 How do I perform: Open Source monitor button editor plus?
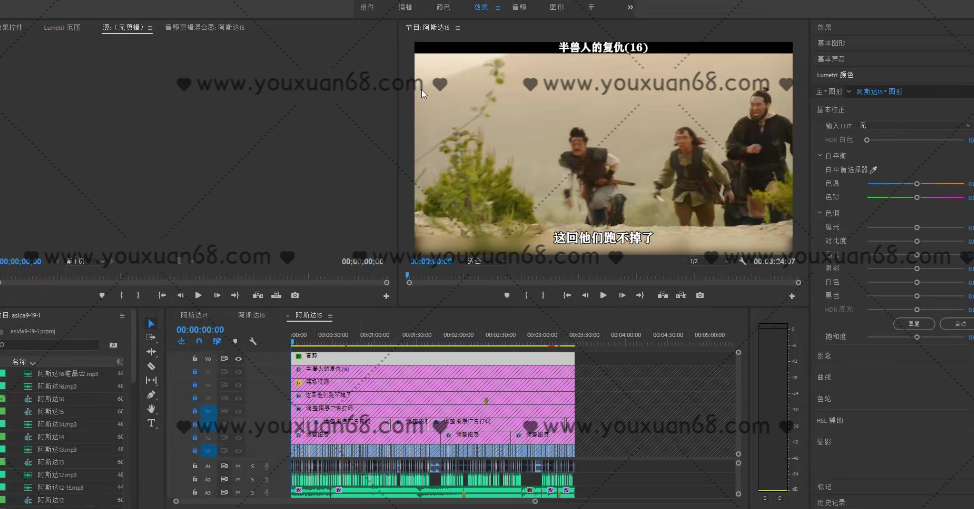pyautogui.click(x=386, y=296)
